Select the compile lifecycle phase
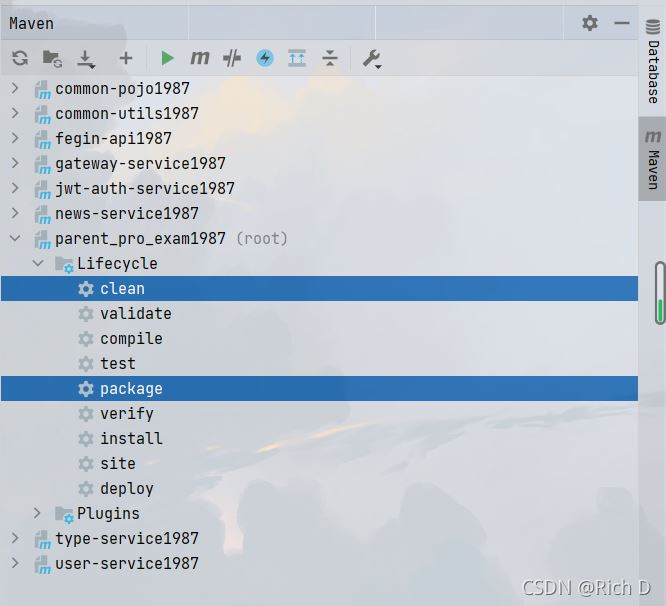The height and width of the screenshot is (606, 666). 319,338
